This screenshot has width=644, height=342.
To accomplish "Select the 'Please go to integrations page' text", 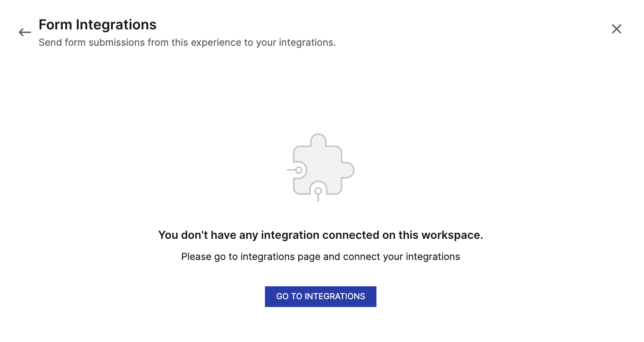I will (x=320, y=256).
